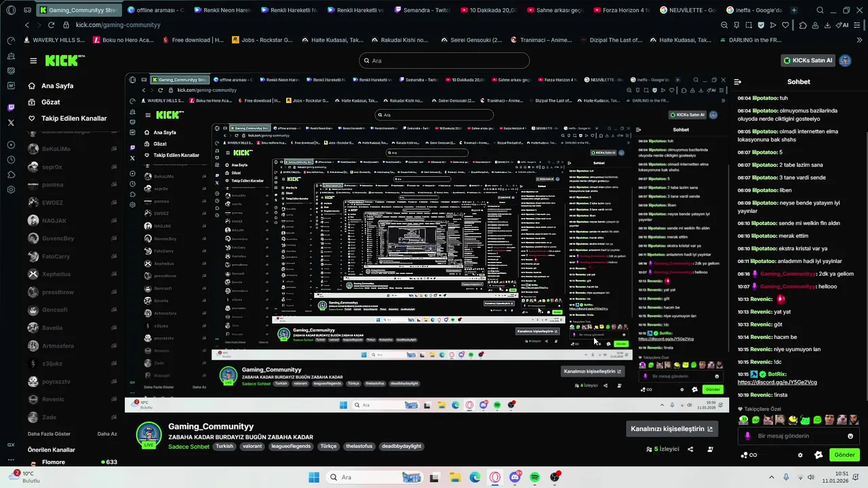Click the KICKs Satın Al button
Image resolution: width=868 pixels, height=488 pixels.
coord(808,60)
